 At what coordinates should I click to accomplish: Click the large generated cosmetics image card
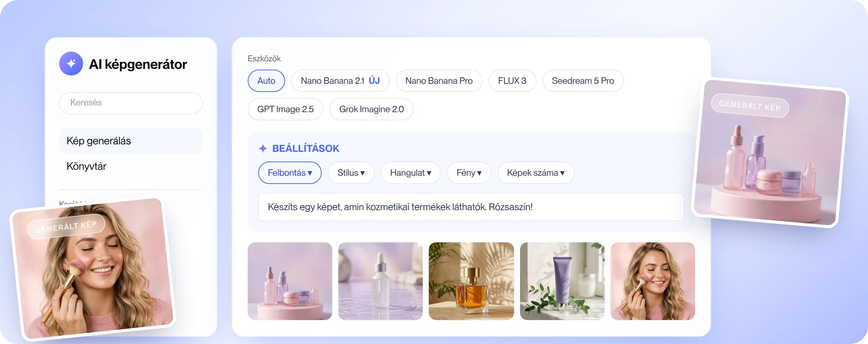[x=770, y=153]
